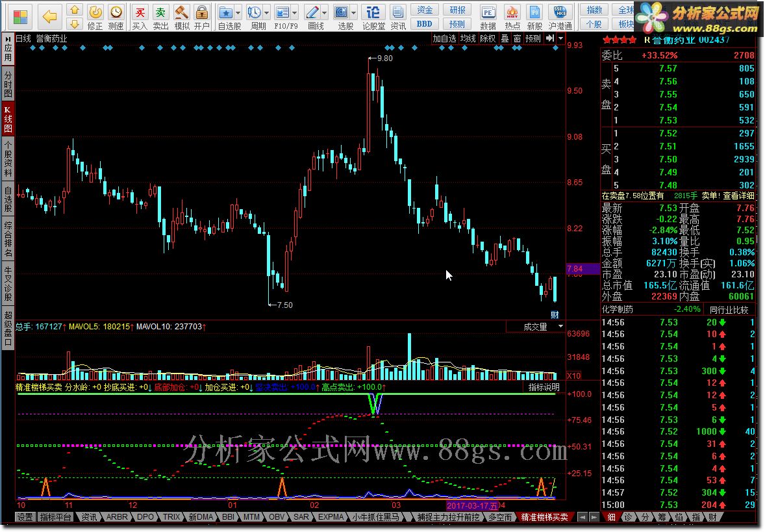Click the 财 marker at chart's lower right
This screenshot has width=765, height=532.
[x=555, y=315]
